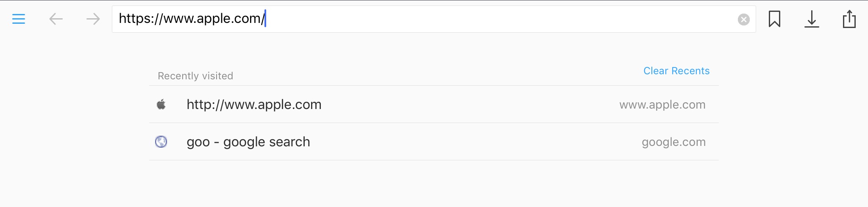Viewport: 868px width, 207px height.
Task: Click the empty space inside the address bar
Action: [x=500, y=19]
